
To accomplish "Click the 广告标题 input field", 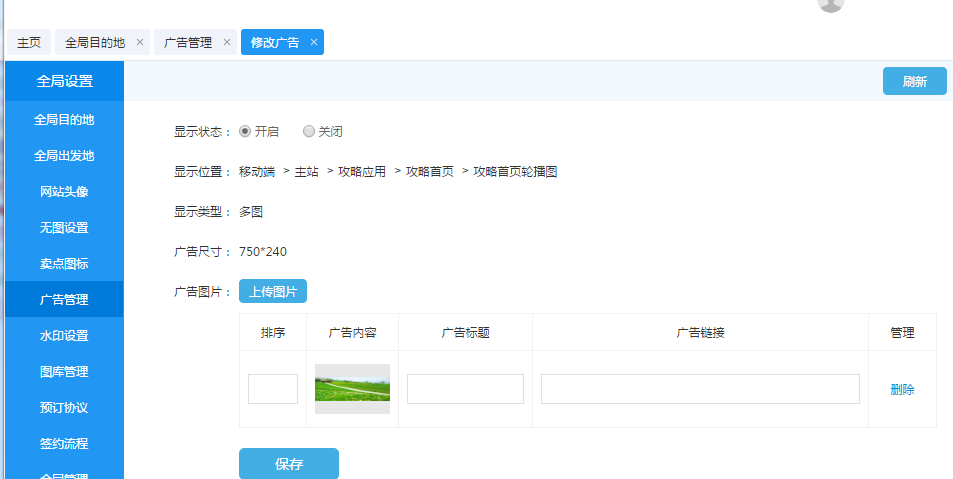I will pyautogui.click(x=465, y=389).
